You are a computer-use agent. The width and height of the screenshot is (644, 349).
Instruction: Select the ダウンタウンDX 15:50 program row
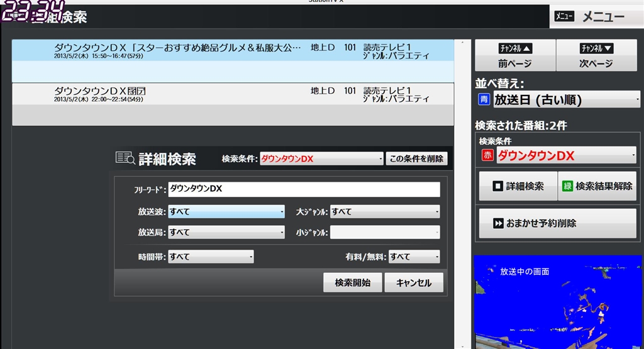(x=233, y=61)
